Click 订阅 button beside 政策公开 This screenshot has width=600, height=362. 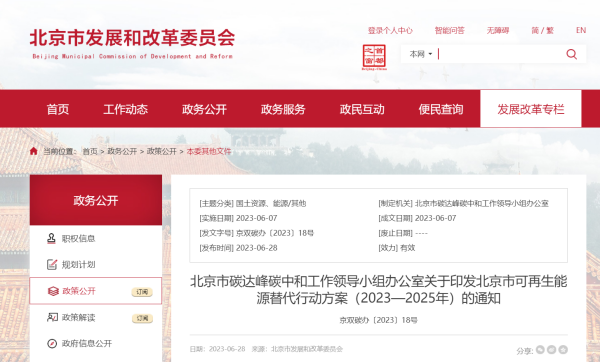142,292
